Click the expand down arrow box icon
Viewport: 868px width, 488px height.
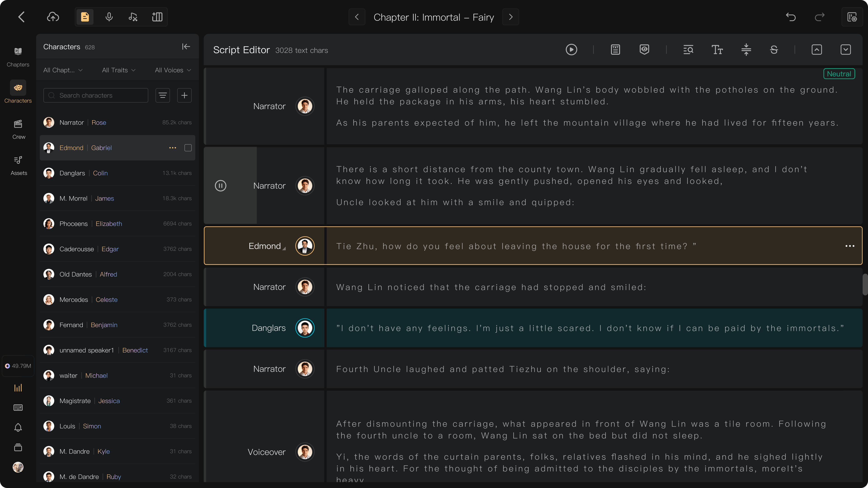coord(846,50)
